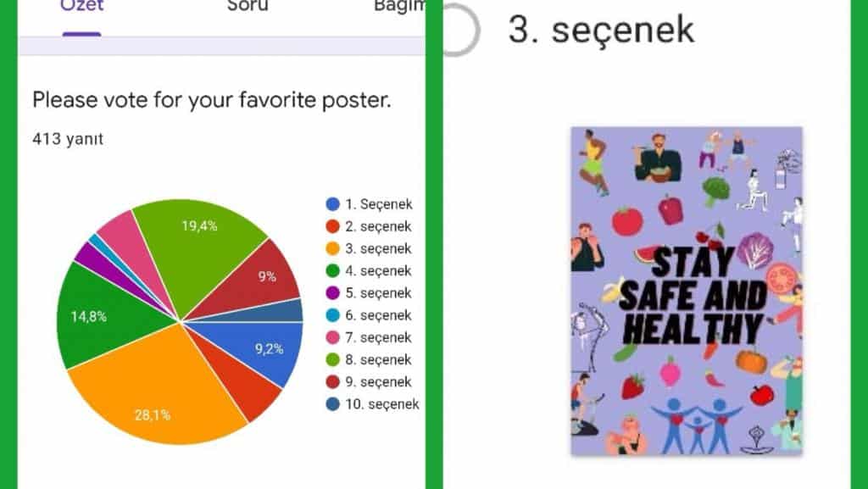Click the green 4. seçenek legend dot
The height and width of the screenshot is (489, 868).
coord(333,270)
